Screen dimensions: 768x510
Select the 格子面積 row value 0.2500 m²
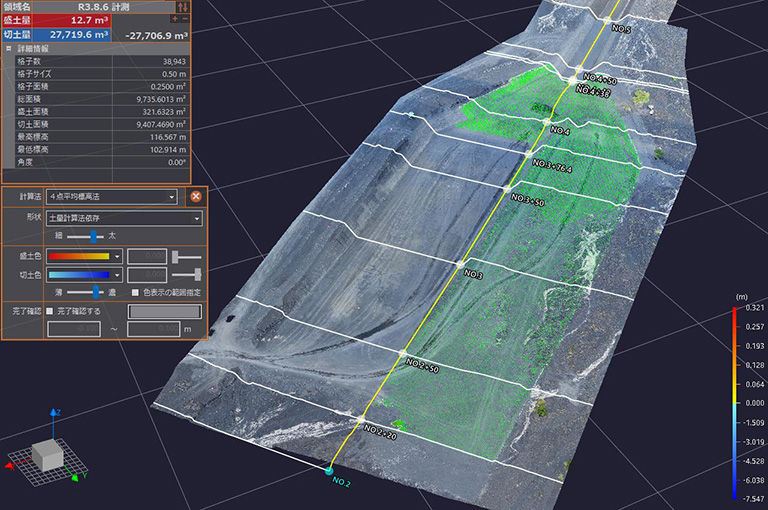[x=168, y=87]
